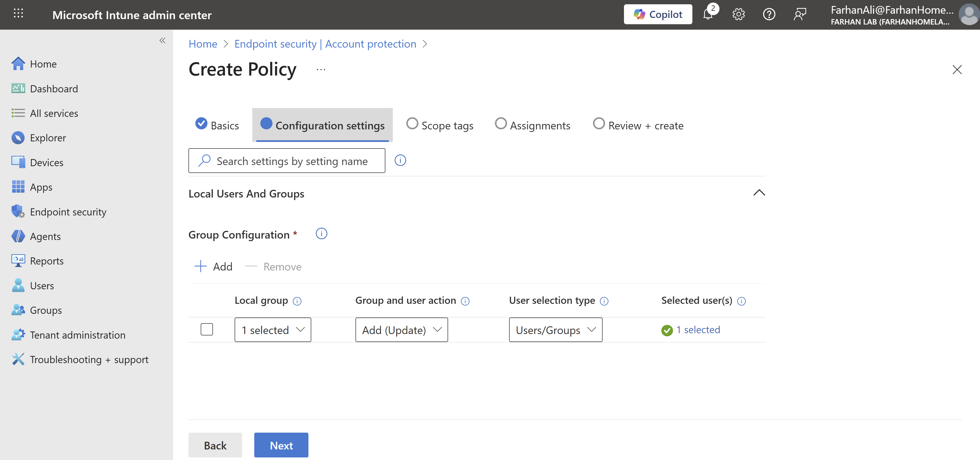This screenshot has width=980, height=460.
Task: Click the help question mark icon
Action: [x=769, y=15]
